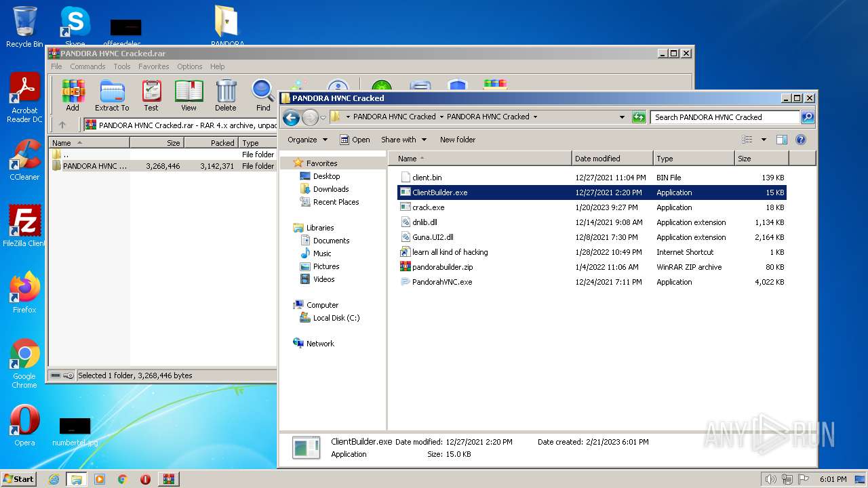The width and height of the screenshot is (868, 488).
Task: Sort files by Explorer's Size column header
Action: (762, 159)
